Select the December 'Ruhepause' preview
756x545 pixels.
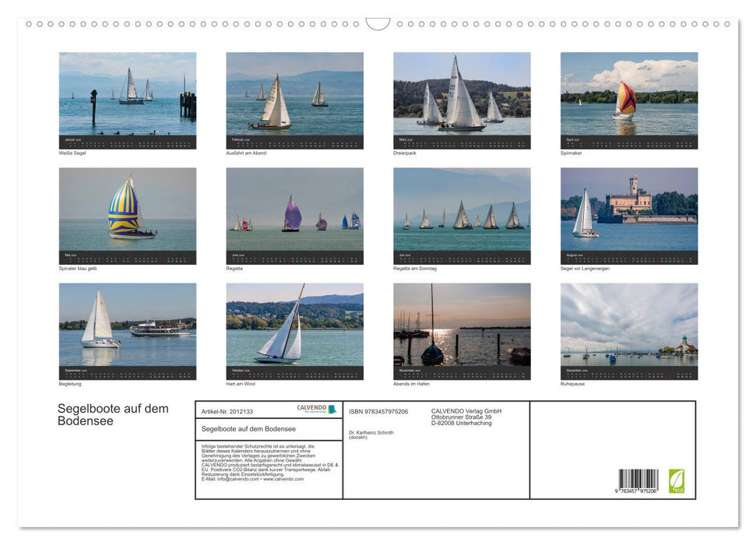[629, 327]
